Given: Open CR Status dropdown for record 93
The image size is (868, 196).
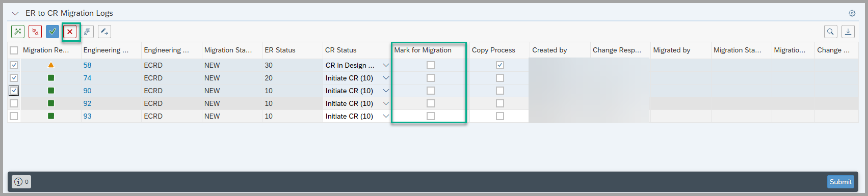Looking at the screenshot, I should point(386,116).
